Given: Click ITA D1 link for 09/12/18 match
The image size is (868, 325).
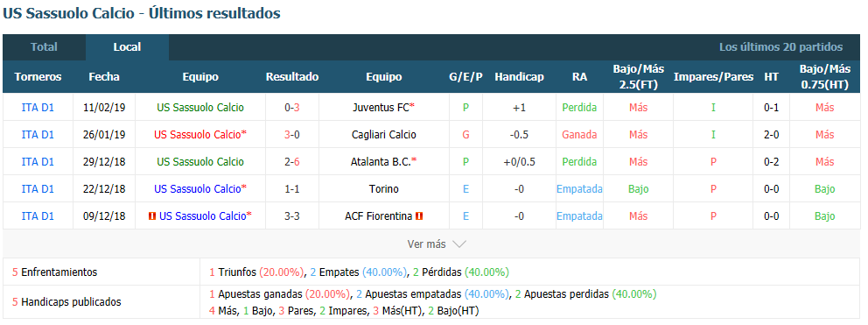Looking at the screenshot, I should tap(38, 216).
